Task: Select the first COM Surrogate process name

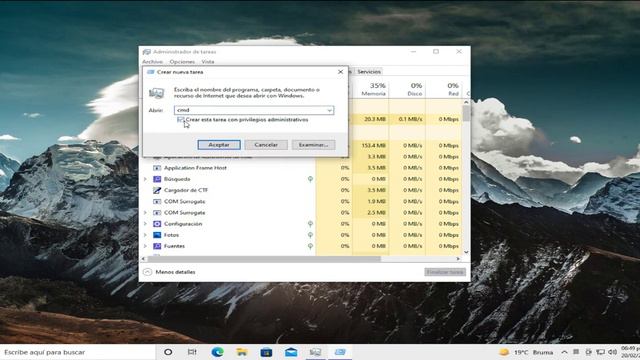Action: click(x=184, y=202)
